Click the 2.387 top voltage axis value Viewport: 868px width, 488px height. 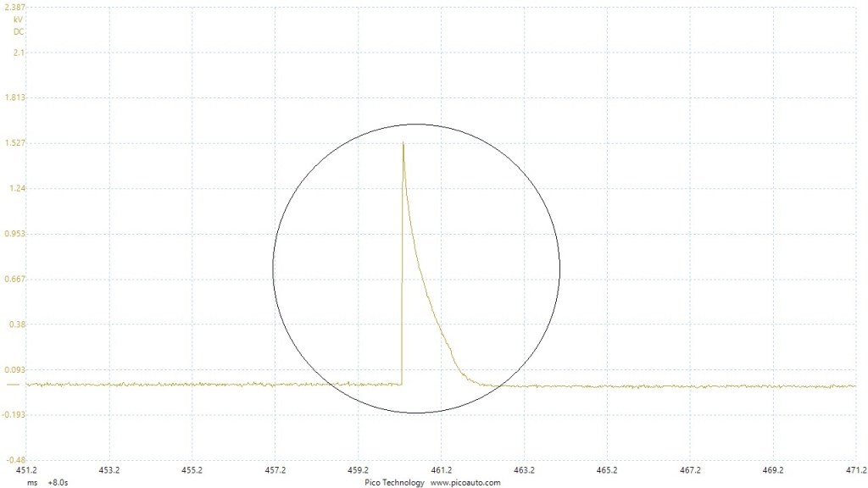[x=14, y=7]
